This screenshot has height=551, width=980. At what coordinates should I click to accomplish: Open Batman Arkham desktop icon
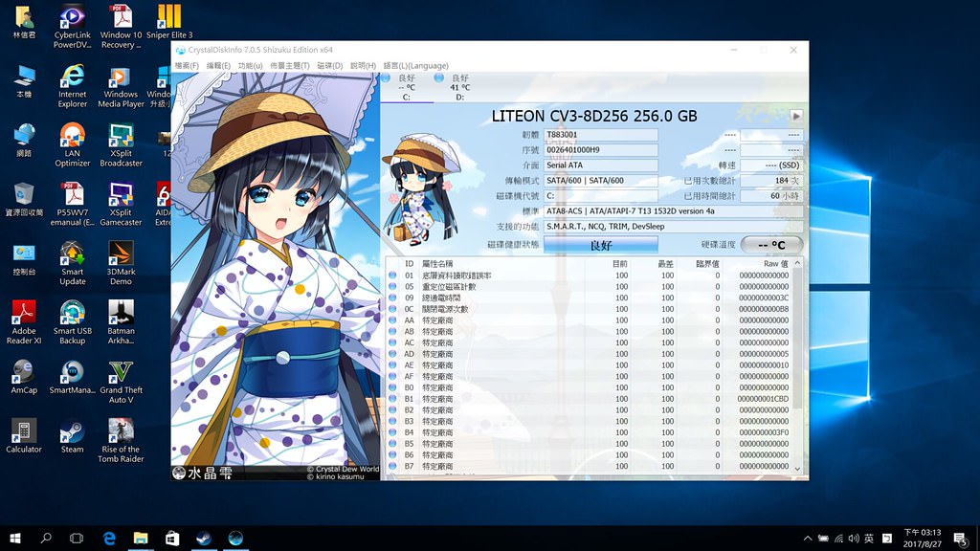pos(121,322)
